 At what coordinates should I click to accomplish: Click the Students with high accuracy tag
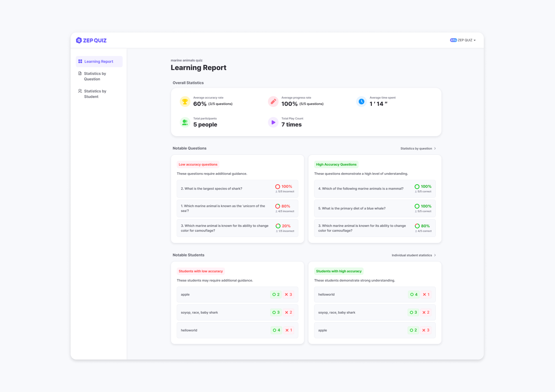[x=339, y=271]
